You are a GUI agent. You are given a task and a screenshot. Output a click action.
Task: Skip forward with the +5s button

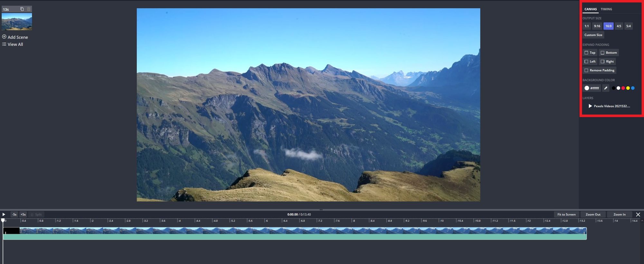coord(23,214)
